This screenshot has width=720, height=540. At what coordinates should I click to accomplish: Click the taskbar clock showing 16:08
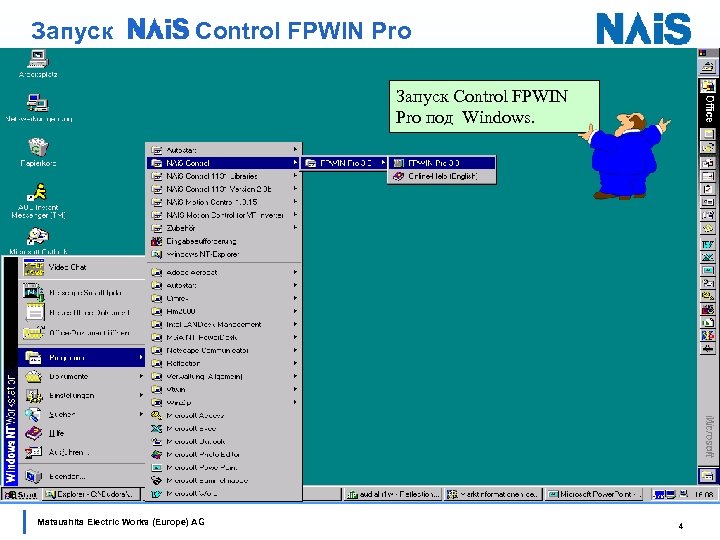click(x=704, y=495)
